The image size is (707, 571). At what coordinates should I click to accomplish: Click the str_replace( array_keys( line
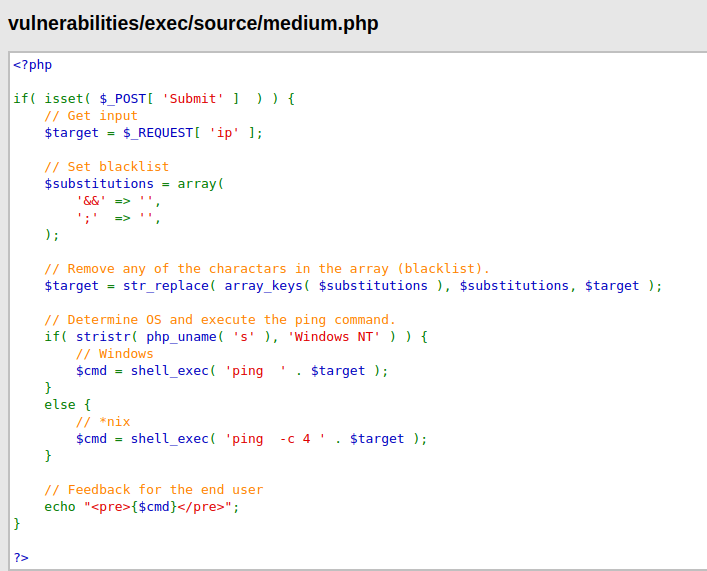pos(353,286)
